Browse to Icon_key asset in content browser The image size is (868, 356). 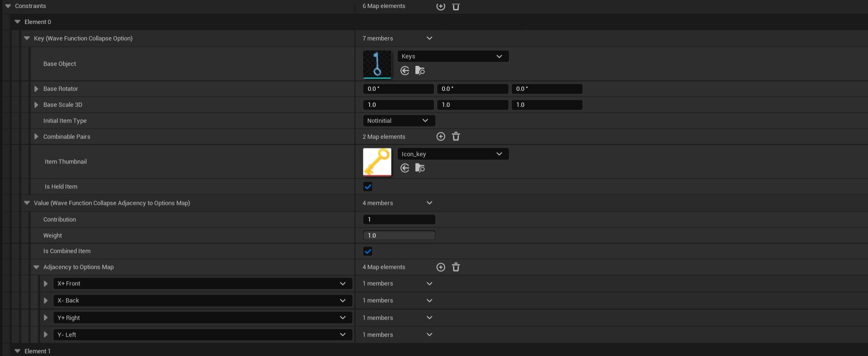[420, 168]
